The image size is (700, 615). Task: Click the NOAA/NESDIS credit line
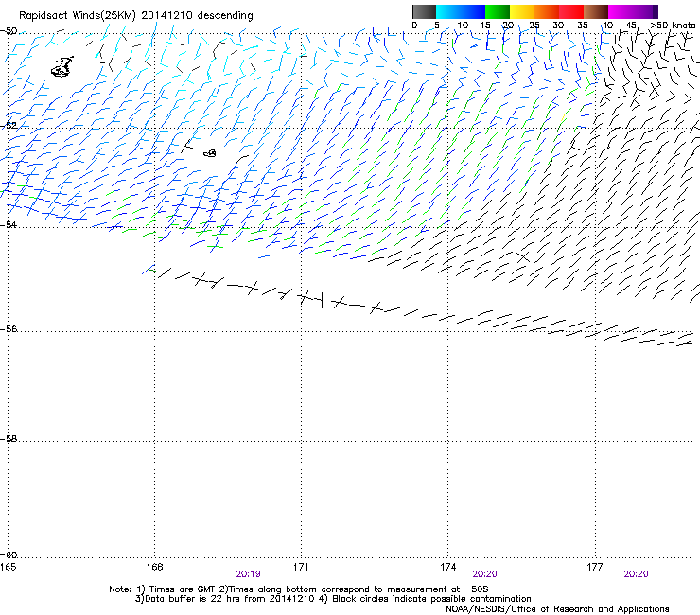click(557, 609)
